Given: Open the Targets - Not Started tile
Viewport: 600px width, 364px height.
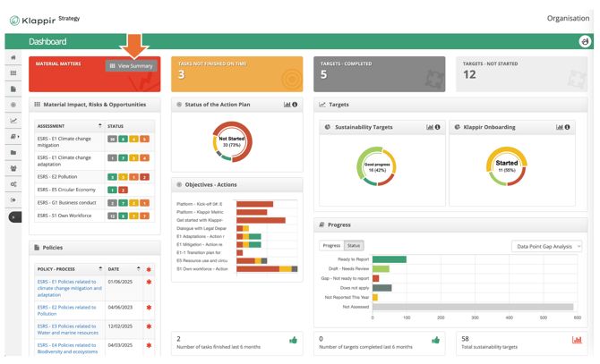Looking at the screenshot, I should 521,74.
